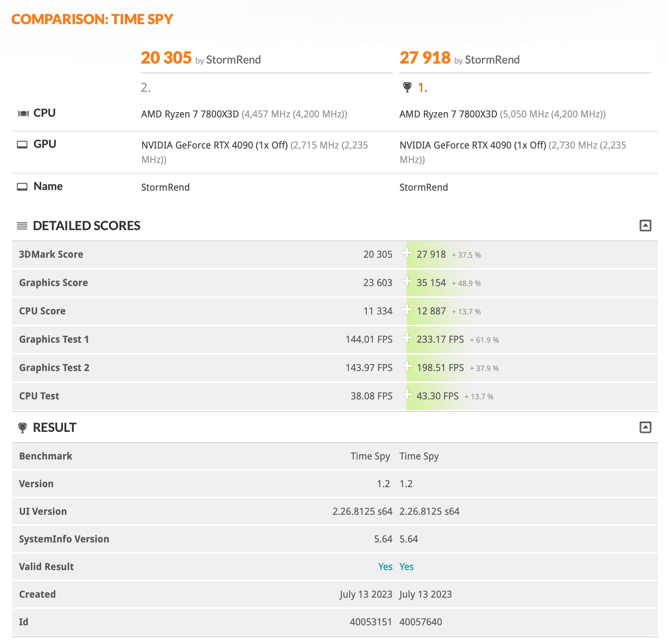Image resolution: width=668 pixels, height=644 pixels.
Task: Click the plus icon in CPU Test row
Action: coord(407,395)
